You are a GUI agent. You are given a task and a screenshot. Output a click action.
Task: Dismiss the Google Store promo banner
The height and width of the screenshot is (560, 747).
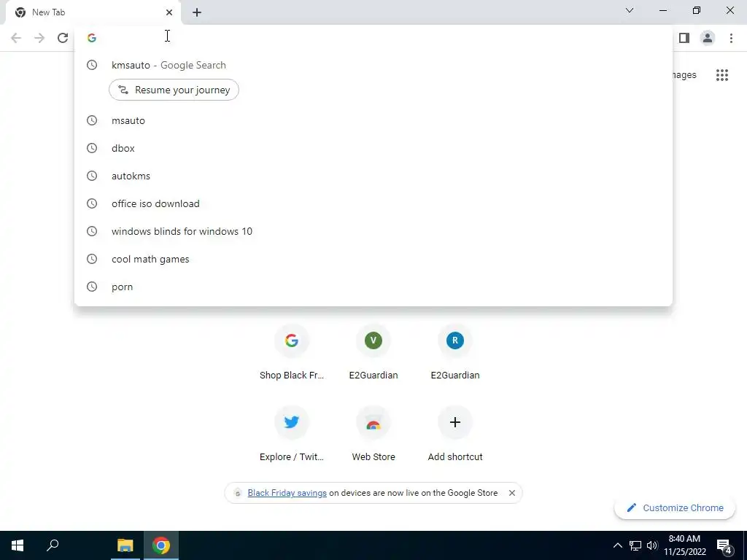(511, 494)
